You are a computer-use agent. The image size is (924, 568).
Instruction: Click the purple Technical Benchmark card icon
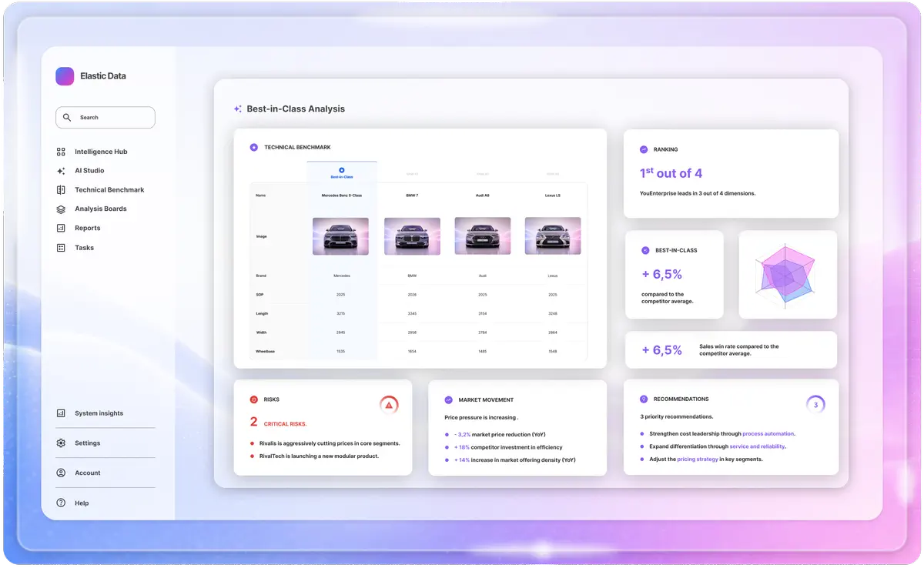(x=254, y=147)
